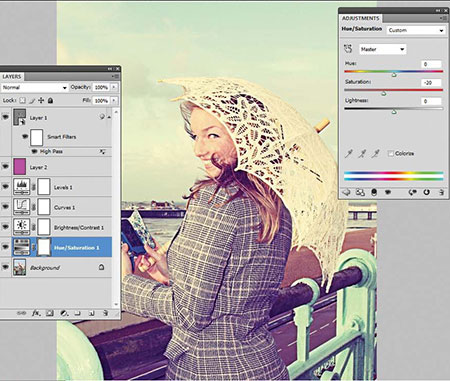This screenshot has width=450, height=381.
Task: Open the Normal blend mode dropdown
Action: [x=35, y=87]
